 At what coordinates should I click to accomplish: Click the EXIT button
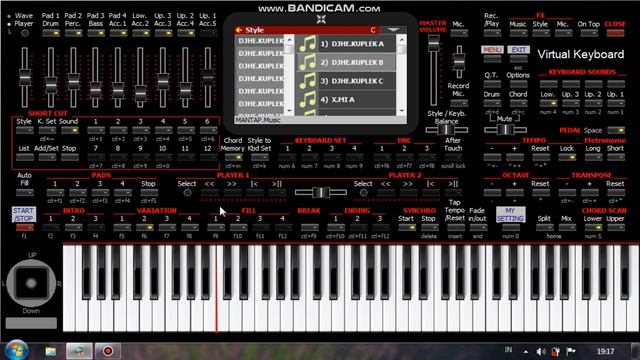pos(518,49)
